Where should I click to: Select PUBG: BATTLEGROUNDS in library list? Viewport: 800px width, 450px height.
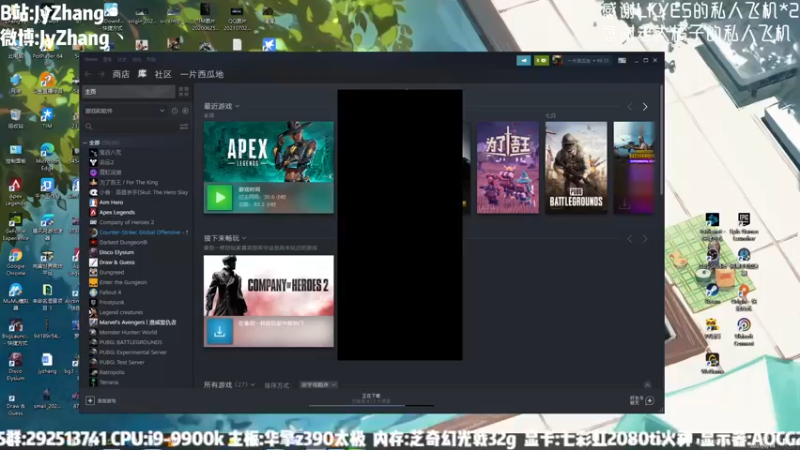point(131,342)
